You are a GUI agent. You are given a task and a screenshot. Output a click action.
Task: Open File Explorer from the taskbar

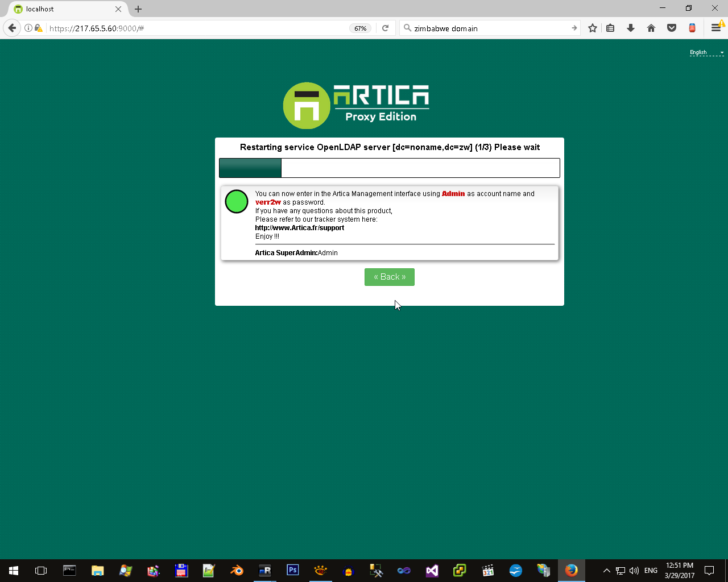pos(97,571)
